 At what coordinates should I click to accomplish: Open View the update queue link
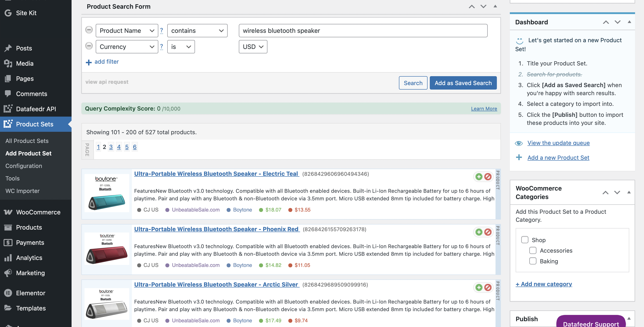tap(559, 143)
